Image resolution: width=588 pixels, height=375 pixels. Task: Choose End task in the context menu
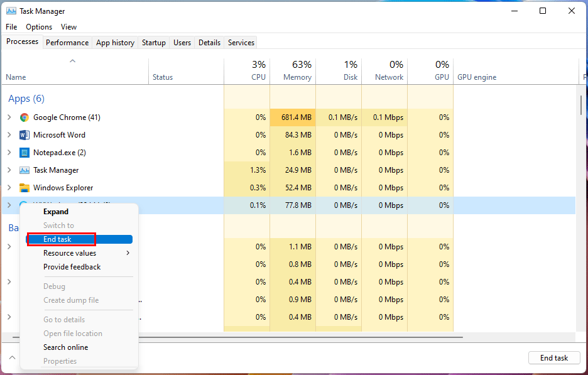click(x=79, y=239)
